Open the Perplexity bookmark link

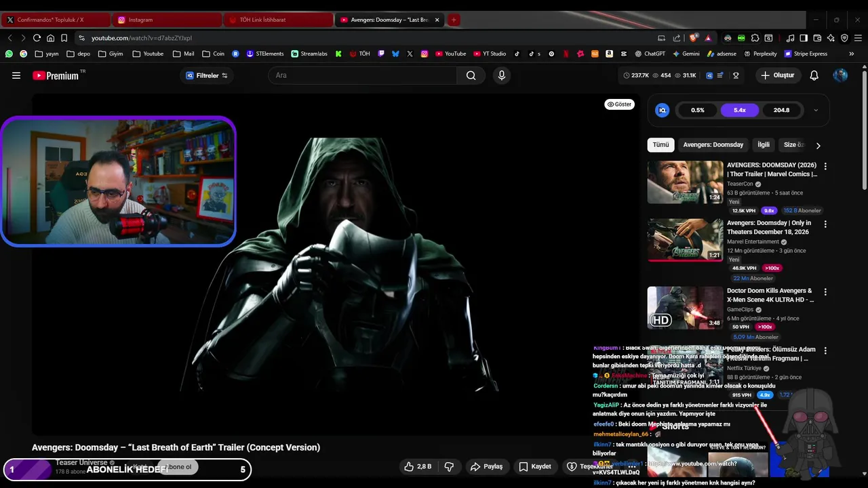[760, 54]
